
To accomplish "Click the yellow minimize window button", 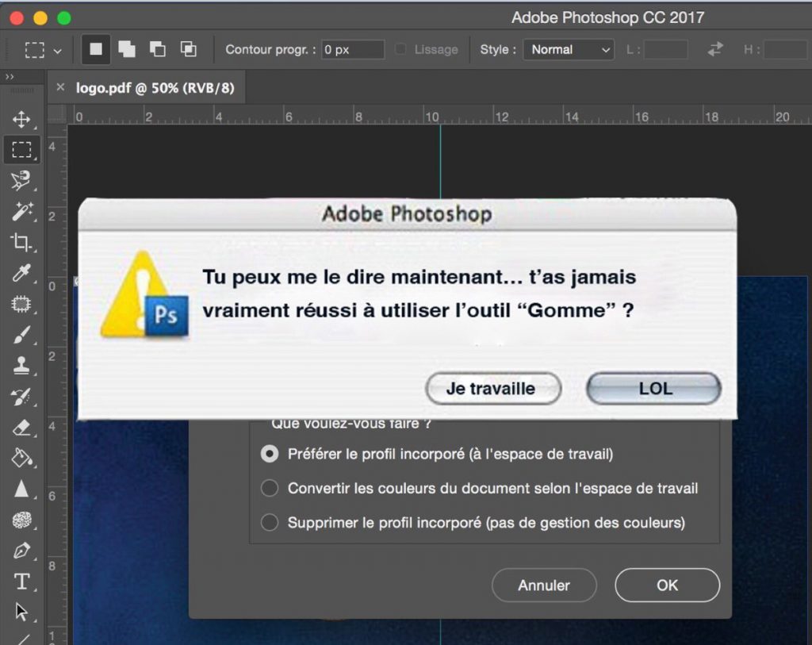I will 40,18.
